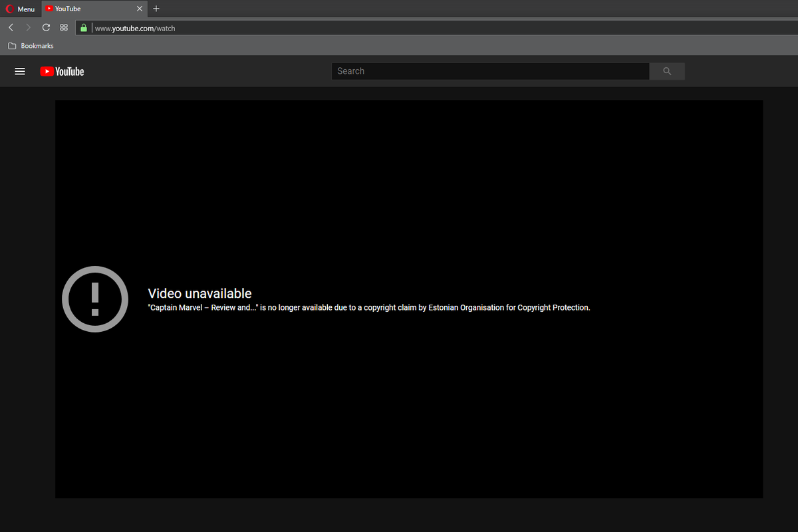
Task: Open the Speed Dial grid icon
Action: (x=64, y=28)
